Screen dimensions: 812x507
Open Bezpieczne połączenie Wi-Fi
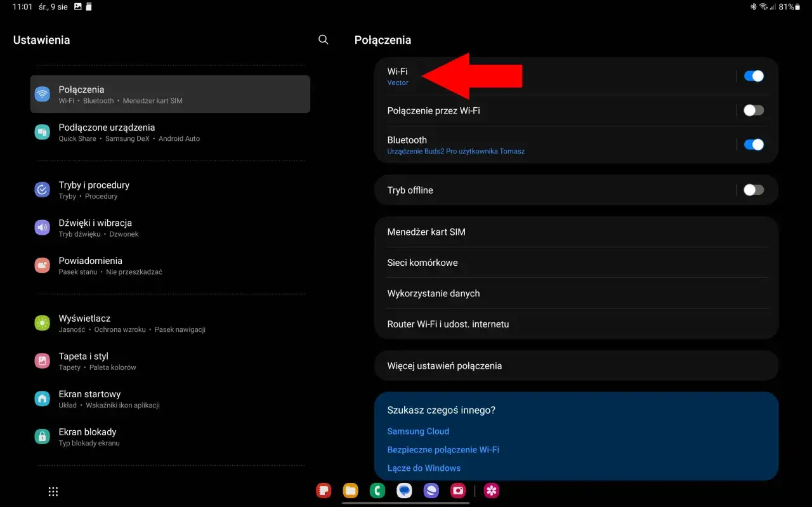tap(444, 449)
